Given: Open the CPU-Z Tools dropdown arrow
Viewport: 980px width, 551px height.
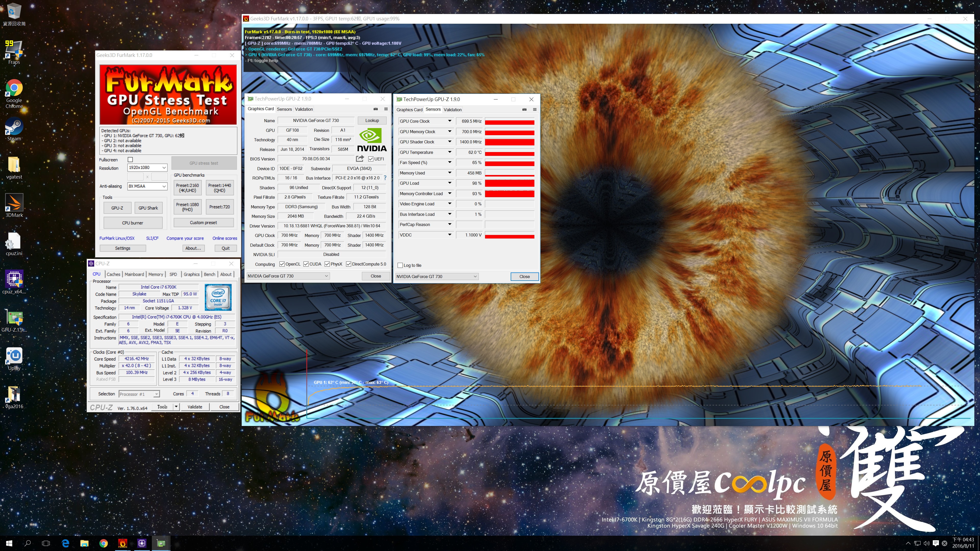Looking at the screenshot, I should tap(176, 407).
